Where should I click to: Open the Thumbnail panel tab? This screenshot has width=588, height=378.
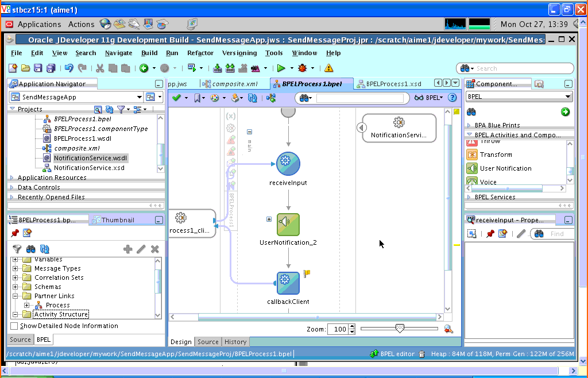(x=113, y=220)
